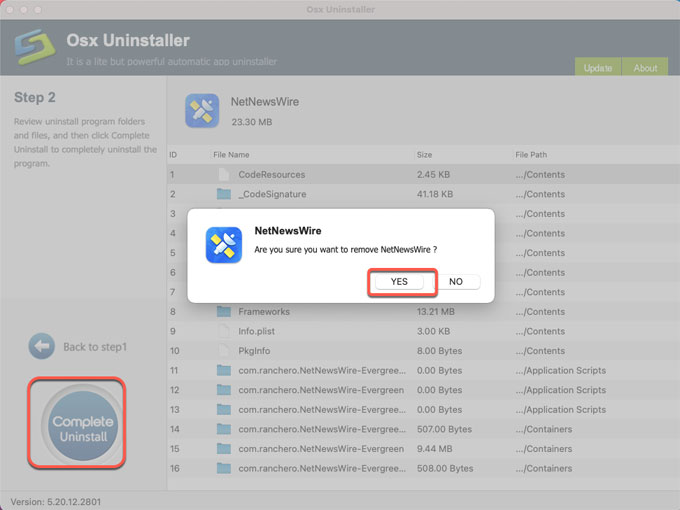Click the NetNewsWire app icon in header

[x=202, y=111]
